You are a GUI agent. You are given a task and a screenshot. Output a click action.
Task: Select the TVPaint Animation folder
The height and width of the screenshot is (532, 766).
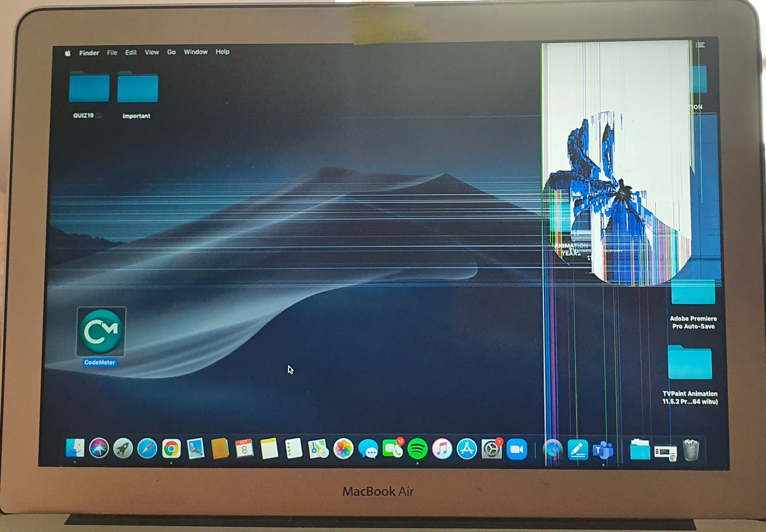coord(690,362)
